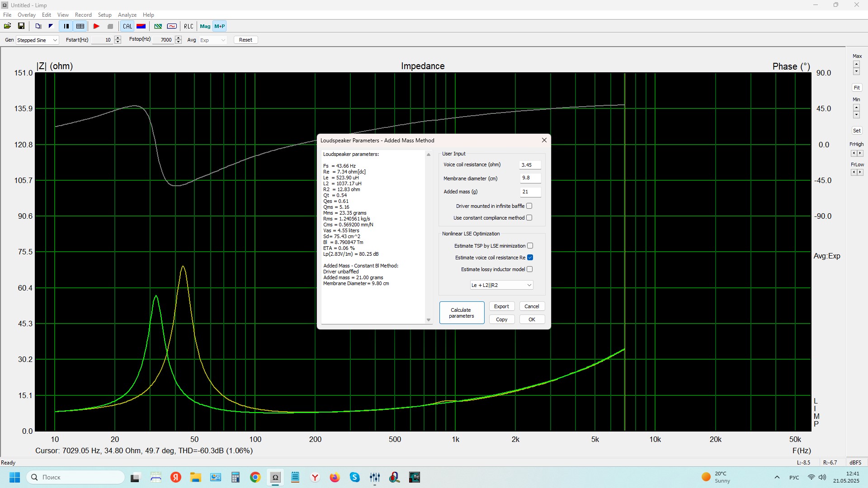Viewport: 868px width, 488px height.
Task: Open the Overlay menu
Action: [27, 15]
